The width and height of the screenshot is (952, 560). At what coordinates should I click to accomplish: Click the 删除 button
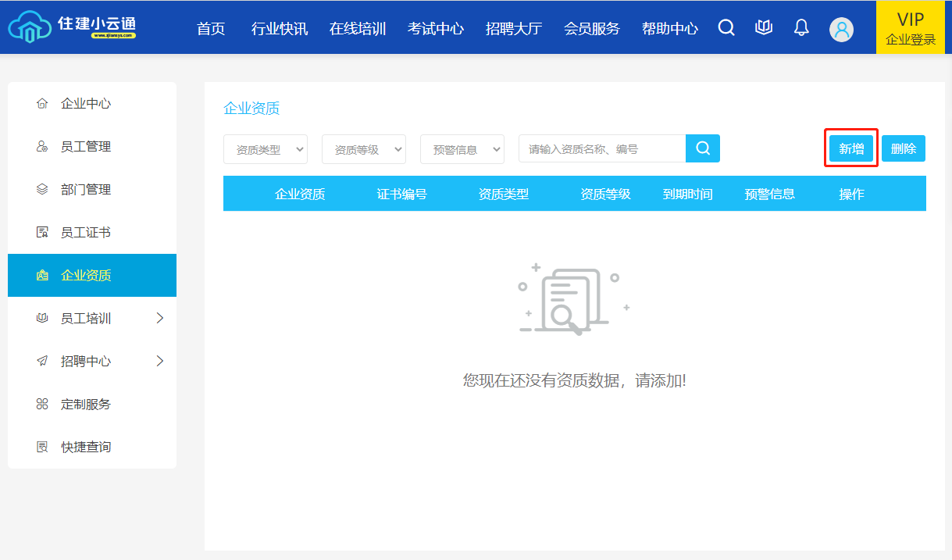point(904,148)
